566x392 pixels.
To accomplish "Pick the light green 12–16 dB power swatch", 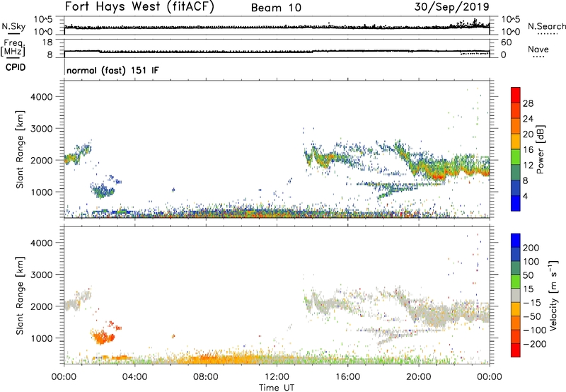I will [516, 157].
